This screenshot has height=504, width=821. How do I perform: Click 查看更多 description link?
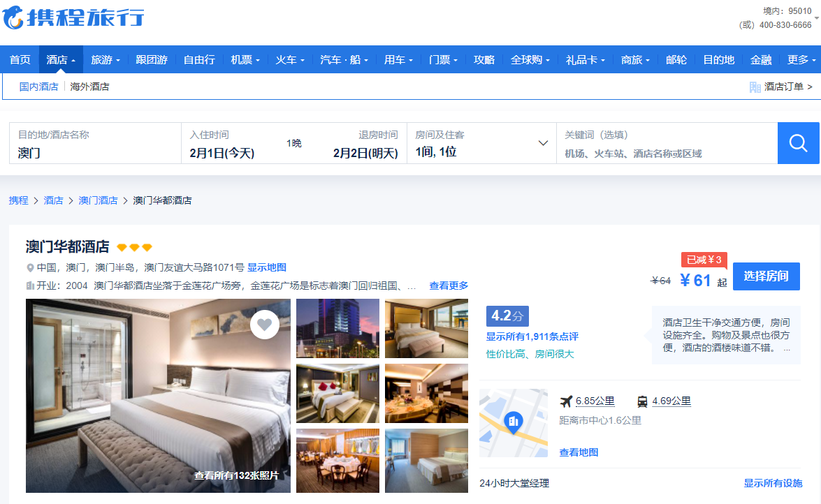pyautogui.click(x=449, y=286)
